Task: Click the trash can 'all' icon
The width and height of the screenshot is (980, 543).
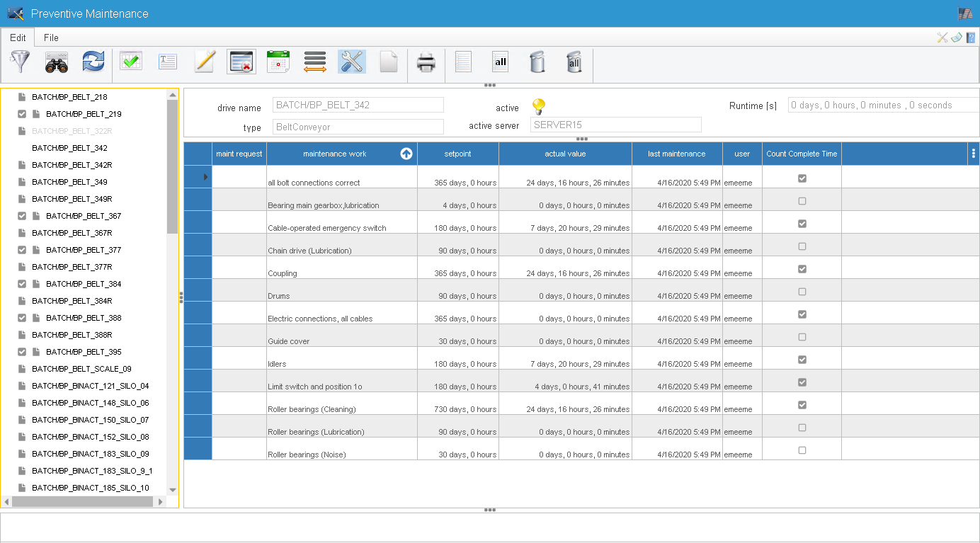Action: click(x=574, y=62)
